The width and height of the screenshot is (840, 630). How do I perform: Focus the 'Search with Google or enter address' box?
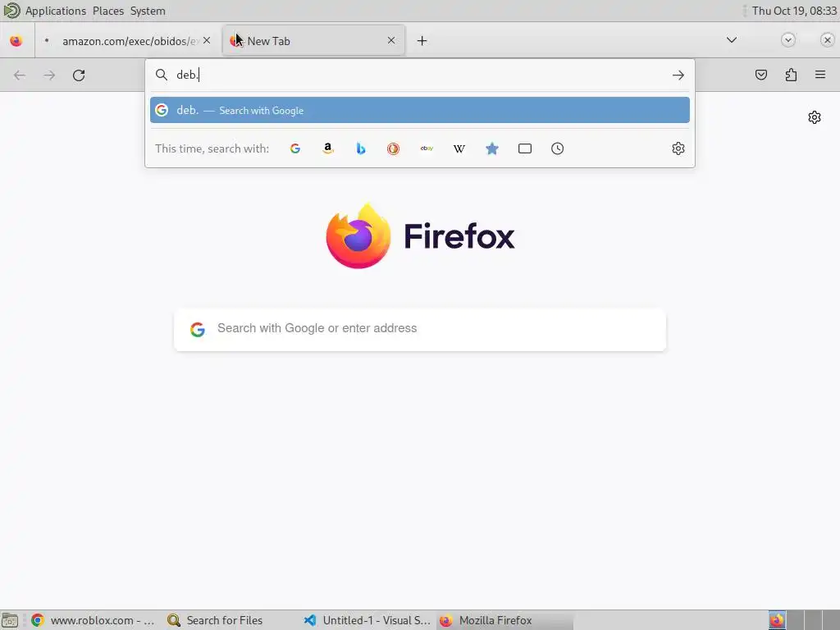[419, 330]
